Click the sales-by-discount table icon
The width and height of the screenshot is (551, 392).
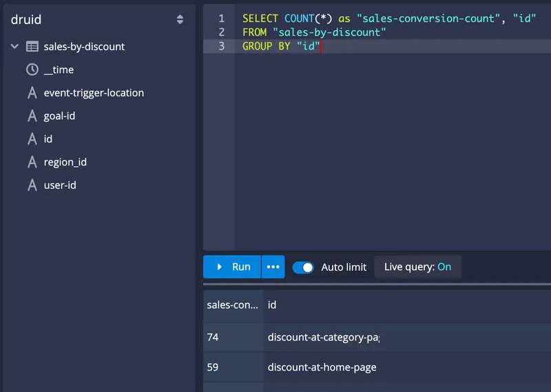(32, 46)
